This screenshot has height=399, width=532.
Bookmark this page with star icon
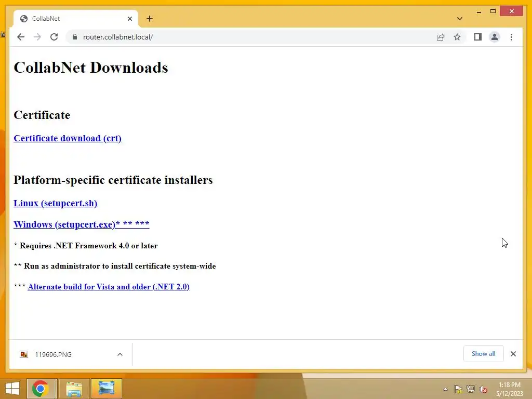pos(457,37)
